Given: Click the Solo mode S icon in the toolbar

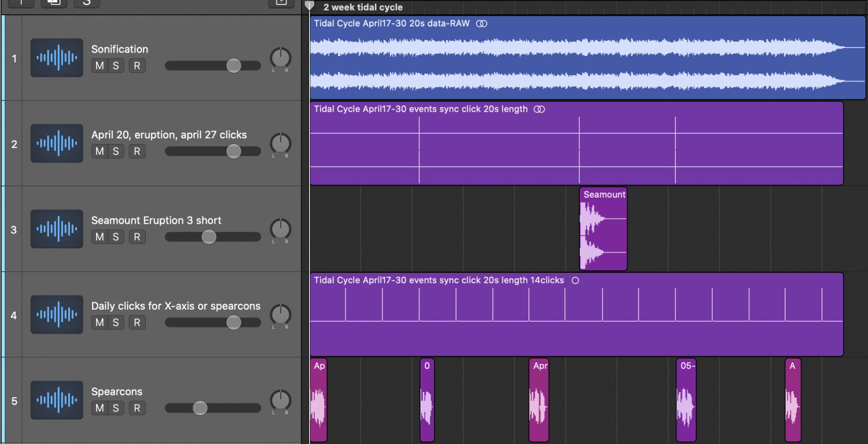Looking at the screenshot, I should coord(86,3).
